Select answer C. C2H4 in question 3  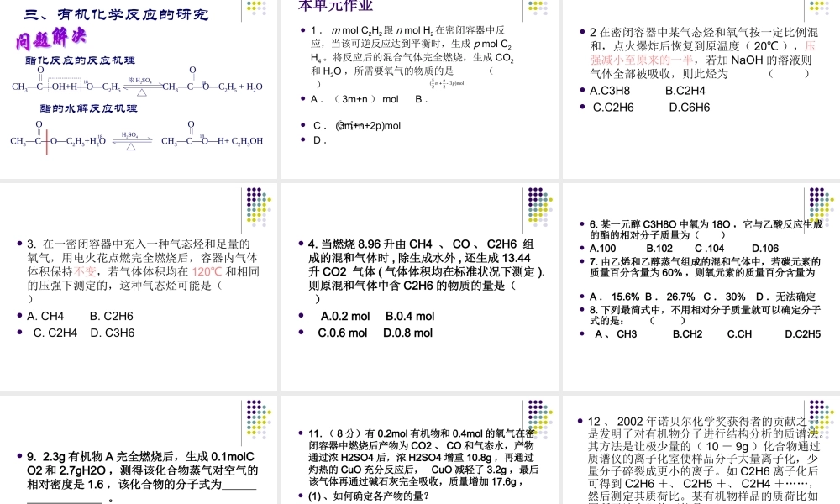[55, 333]
